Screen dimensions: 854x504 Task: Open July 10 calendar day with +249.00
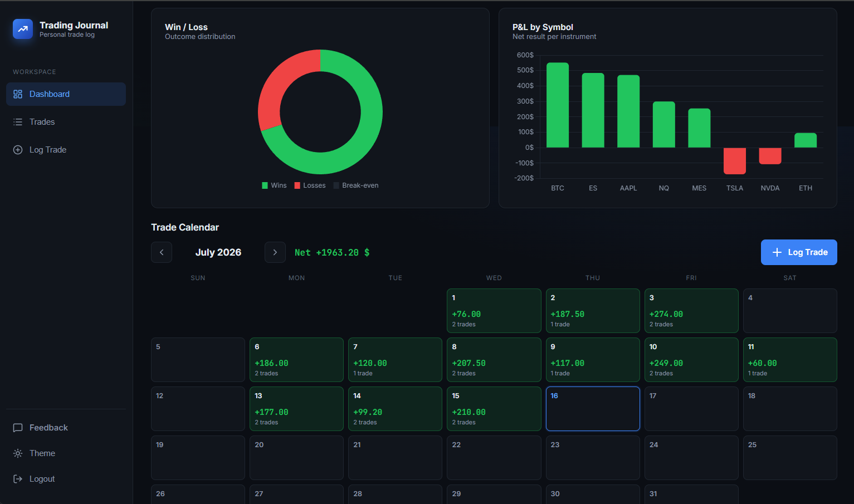click(691, 360)
